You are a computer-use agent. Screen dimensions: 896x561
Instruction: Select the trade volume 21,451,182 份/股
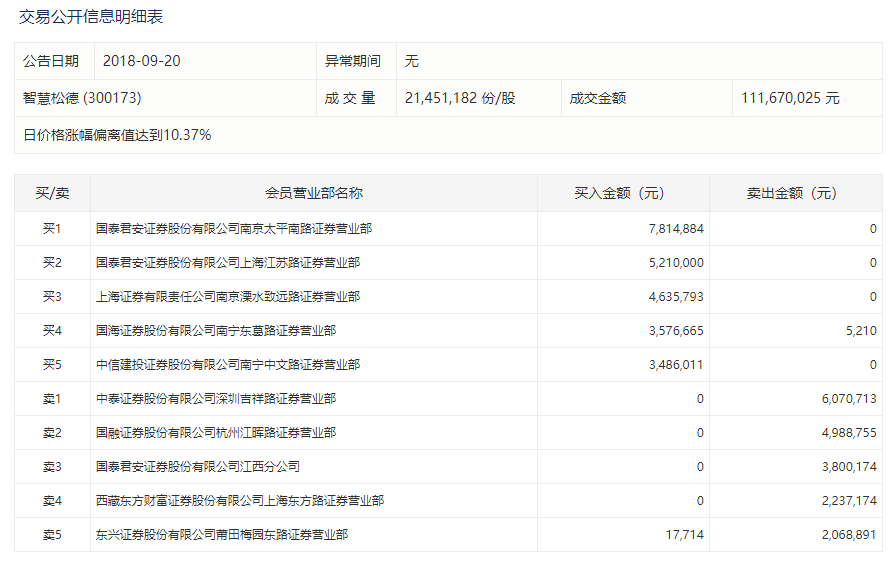pos(460,98)
